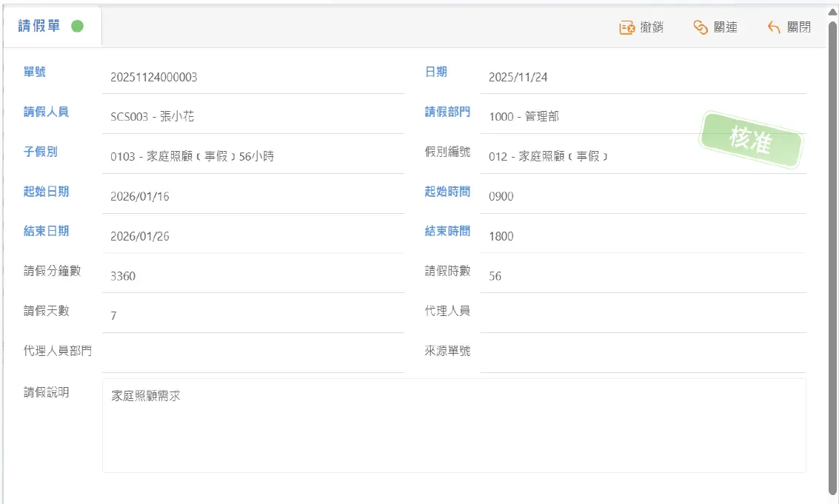The height and width of the screenshot is (504, 839).
Task: Open the 子假別 field for 家庭照顧
Action: tap(252, 157)
